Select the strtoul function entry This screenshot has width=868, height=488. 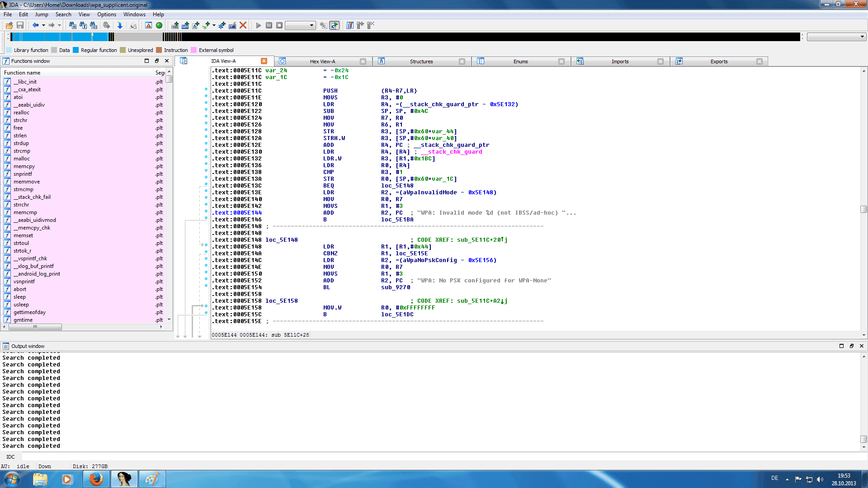83,243
